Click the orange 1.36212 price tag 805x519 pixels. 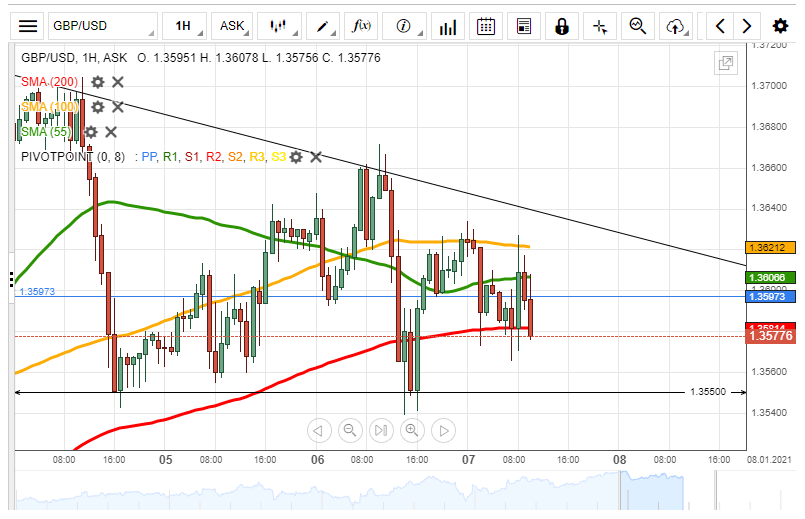[770, 247]
